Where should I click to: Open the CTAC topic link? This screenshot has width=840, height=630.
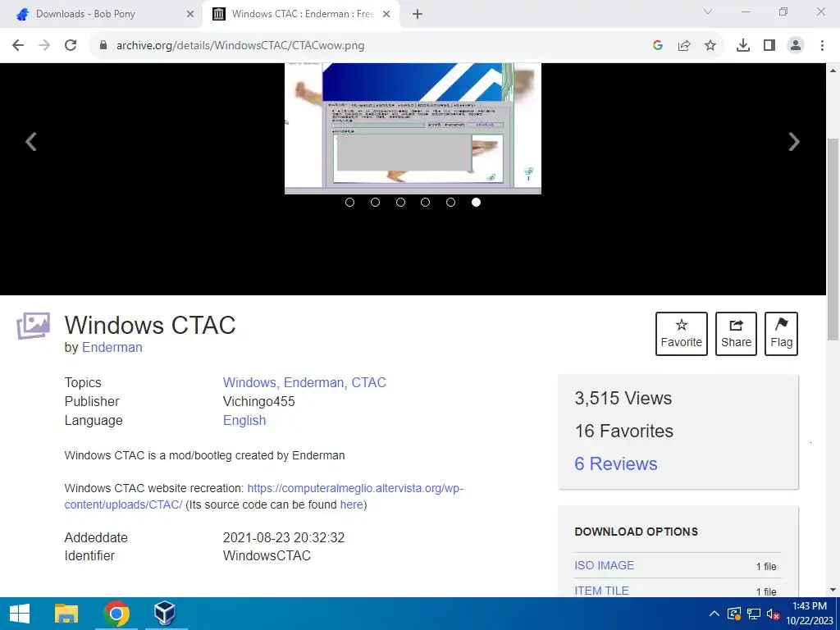368,382
